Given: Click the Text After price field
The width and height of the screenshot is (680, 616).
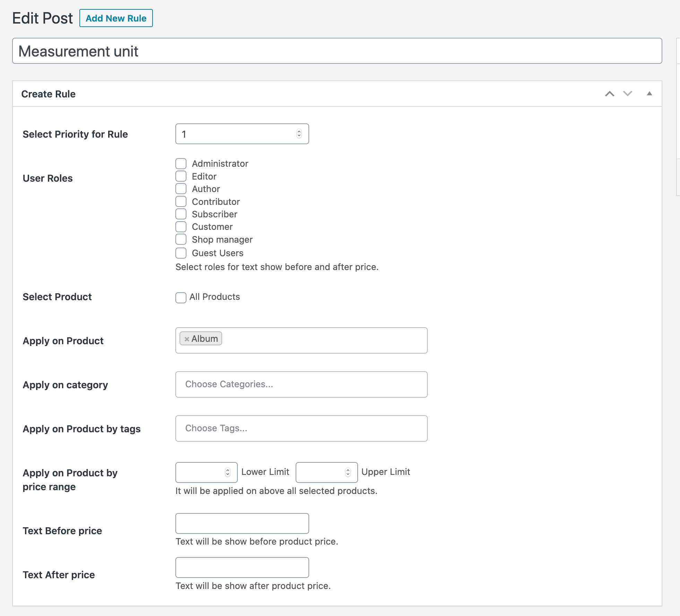Looking at the screenshot, I should (x=242, y=567).
